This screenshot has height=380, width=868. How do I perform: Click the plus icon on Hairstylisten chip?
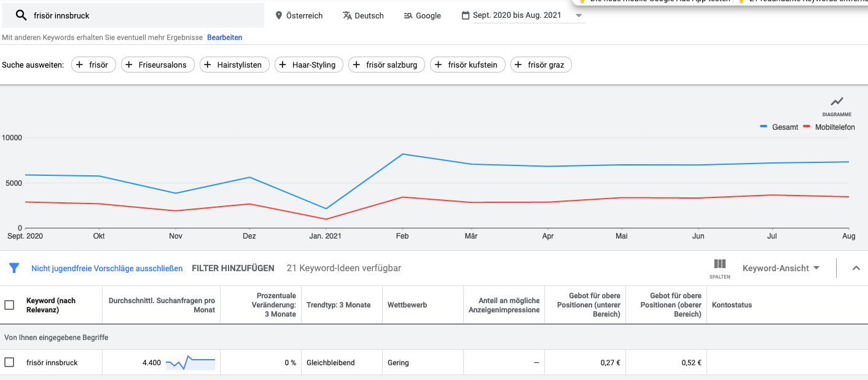(x=208, y=65)
